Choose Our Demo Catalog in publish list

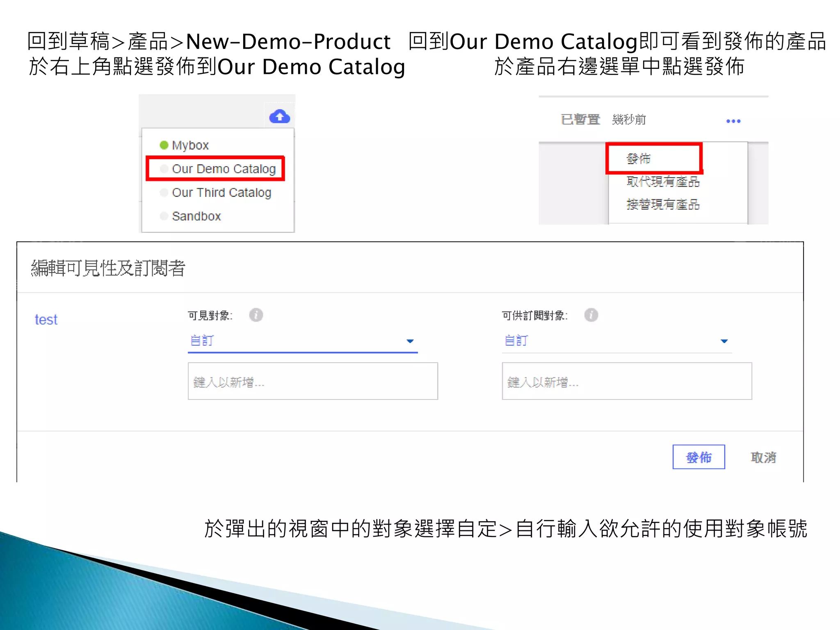[218, 169]
